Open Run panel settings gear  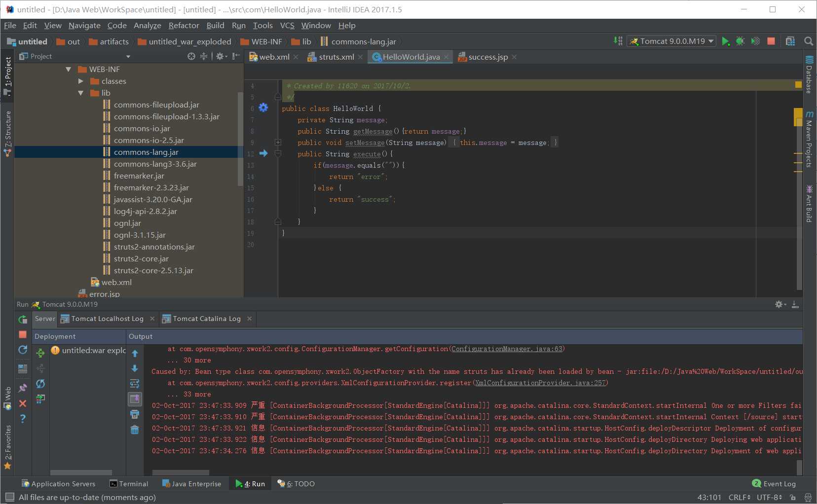780,304
